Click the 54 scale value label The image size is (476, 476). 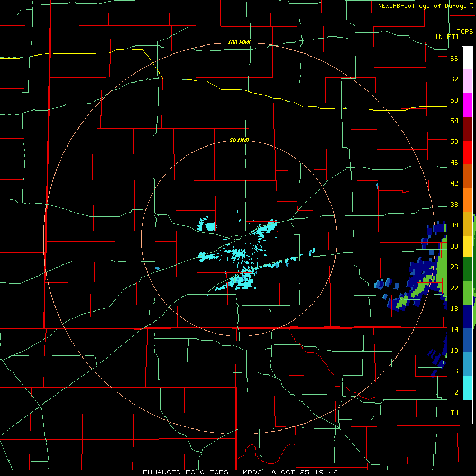pos(454,121)
